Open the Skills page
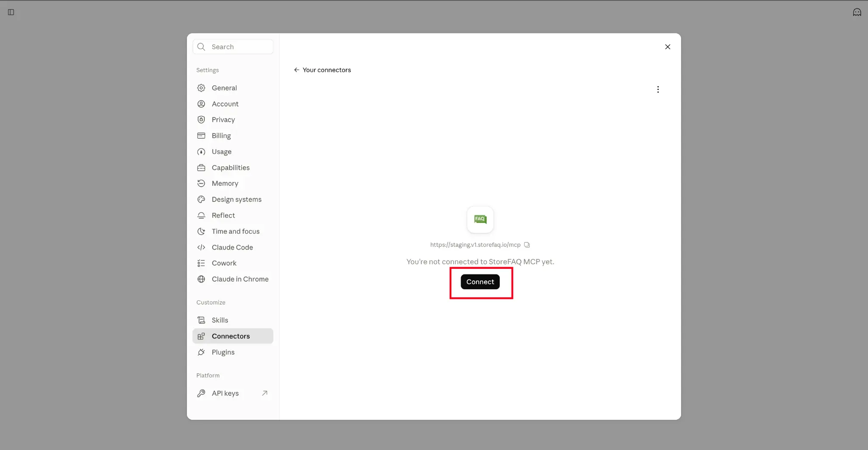The image size is (868, 450). point(233,320)
